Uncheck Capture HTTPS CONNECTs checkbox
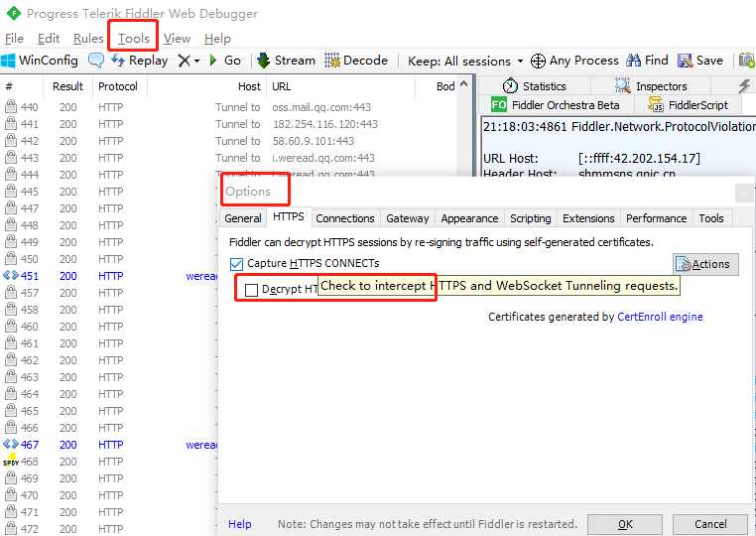756x536 pixels. pyautogui.click(x=236, y=264)
